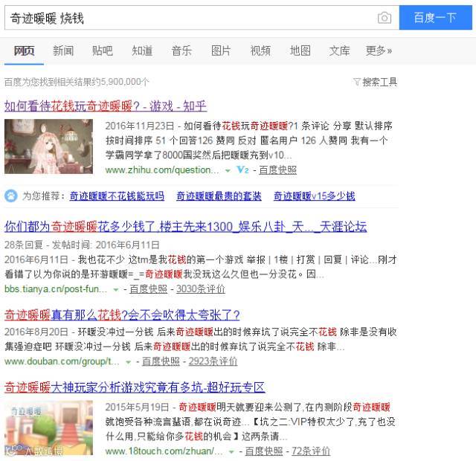Image resolution: width=476 pixels, height=461 pixels.
Task: Expand dropdown arrow next to douban URL
Action: pyautogui.click(x=128, y=362)
